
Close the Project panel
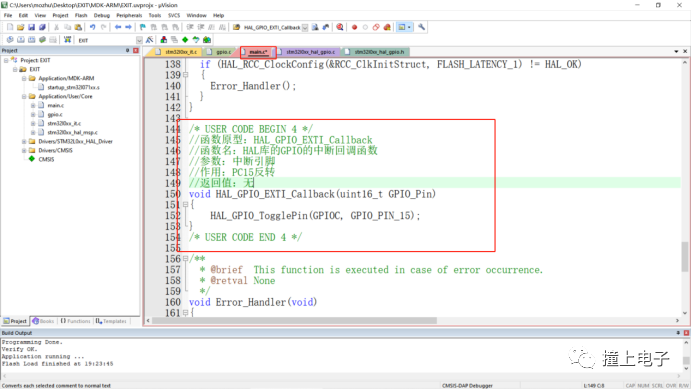(136, 50)
